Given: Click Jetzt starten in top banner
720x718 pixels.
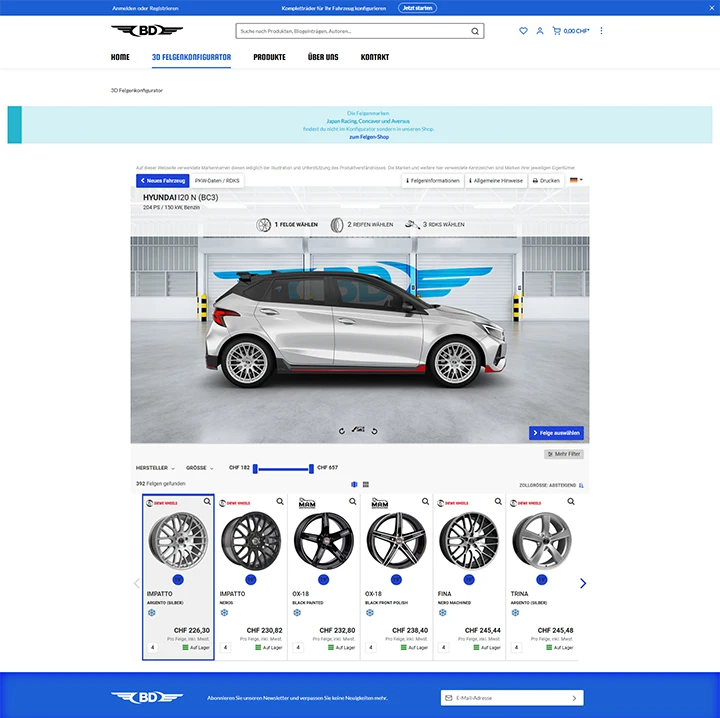Looking at the screenshot, I should [x=417, y=8].
